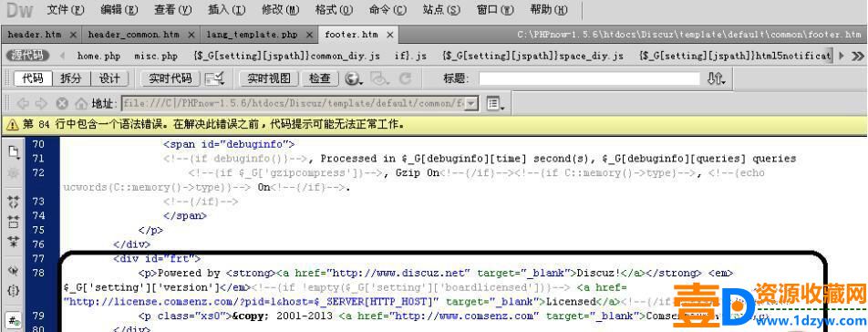Open browser compatibility check dropdown

click(x=215, y=78)
